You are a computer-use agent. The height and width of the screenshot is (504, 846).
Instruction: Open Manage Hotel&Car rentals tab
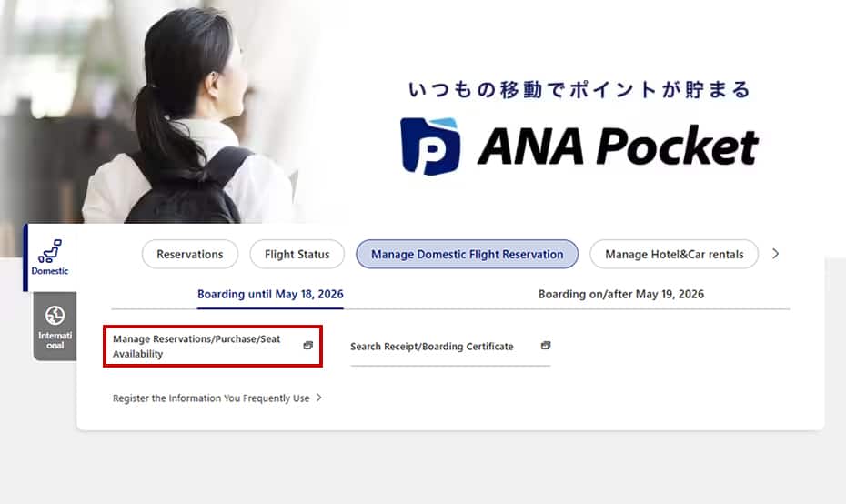point(674,255)
